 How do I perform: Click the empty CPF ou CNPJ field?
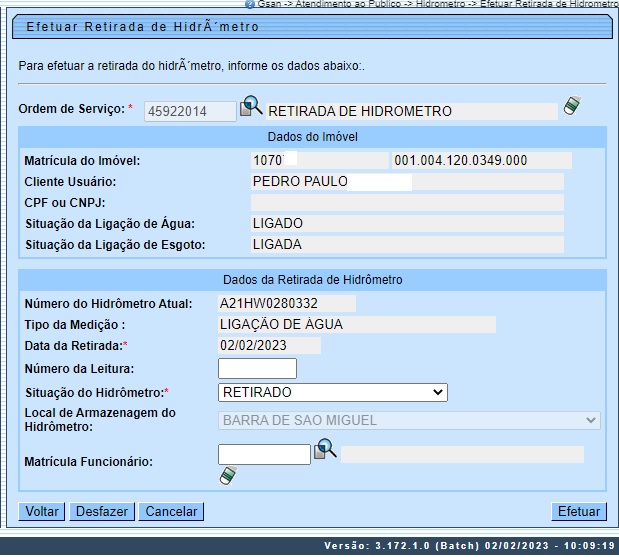[406, 203]
